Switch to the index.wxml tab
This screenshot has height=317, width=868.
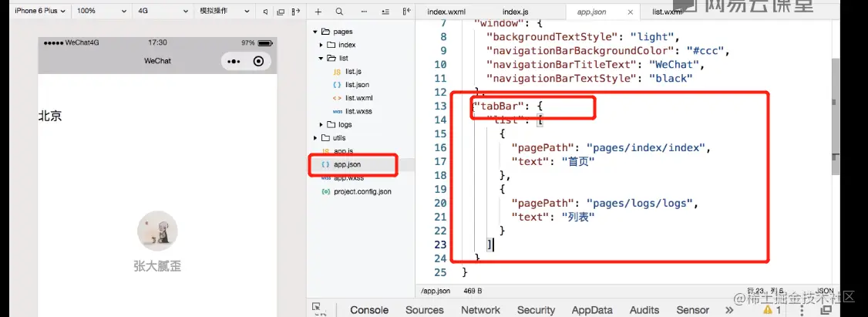tap(447, 12)
